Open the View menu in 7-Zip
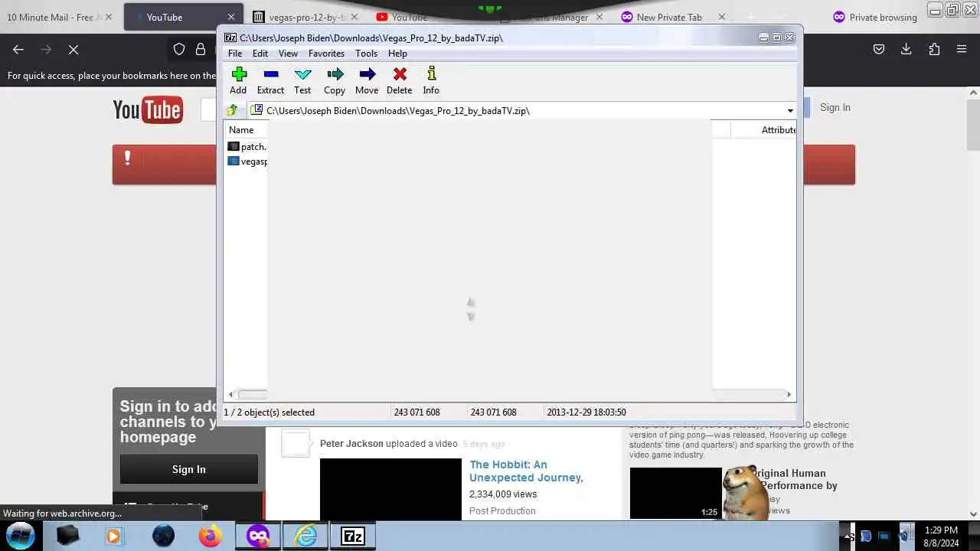Image resolution: width=980 pixels, height=551 pixels. coord(288,54)
